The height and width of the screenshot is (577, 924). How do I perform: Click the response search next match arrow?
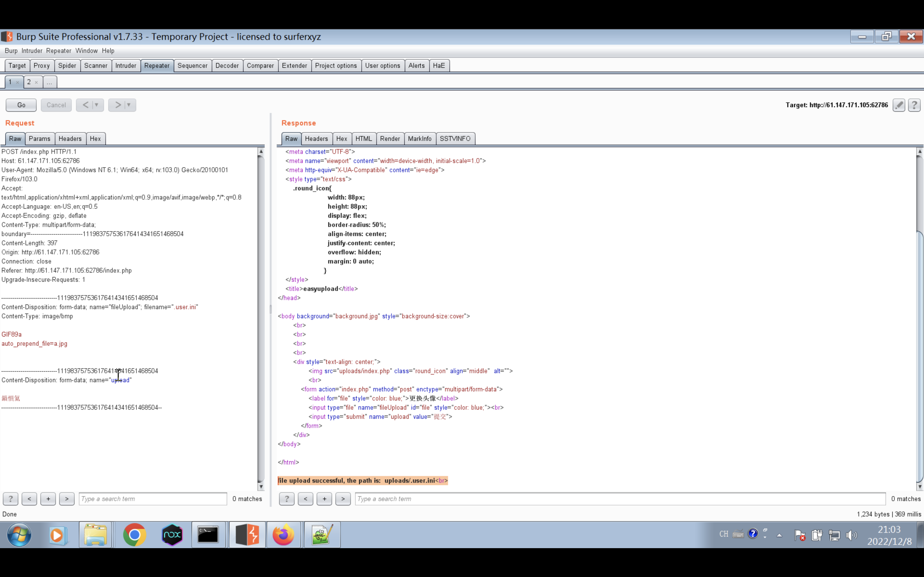(343, 499)
